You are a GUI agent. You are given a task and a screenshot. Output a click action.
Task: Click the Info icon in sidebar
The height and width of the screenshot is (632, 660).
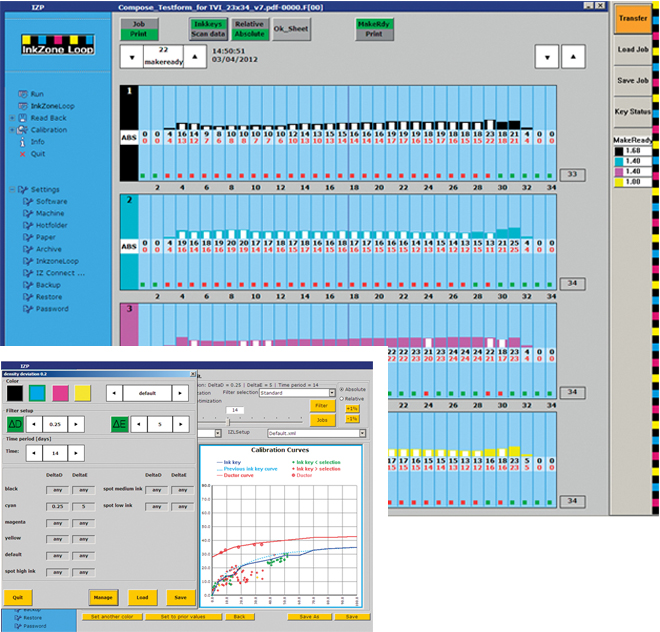24,142
